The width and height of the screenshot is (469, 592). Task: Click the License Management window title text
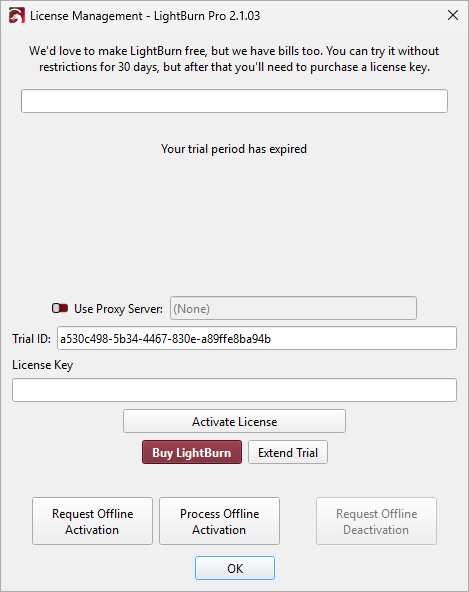[145, 16]
